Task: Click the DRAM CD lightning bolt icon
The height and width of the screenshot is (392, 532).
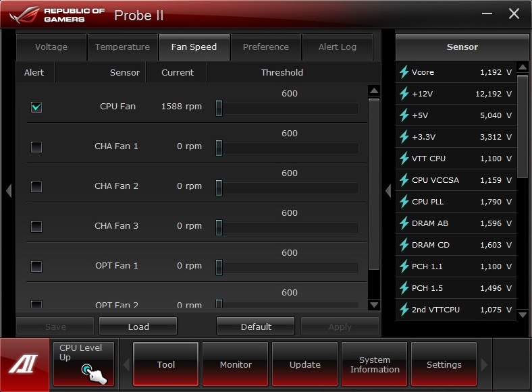Action: tap(404, 245)
